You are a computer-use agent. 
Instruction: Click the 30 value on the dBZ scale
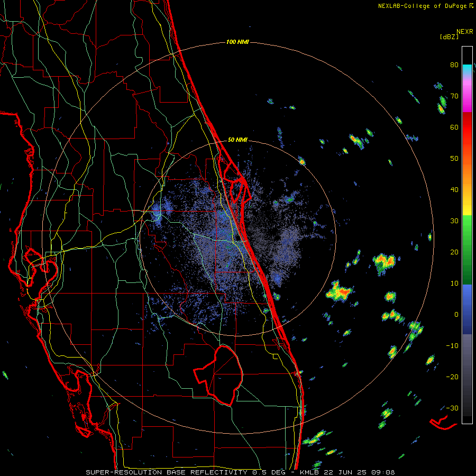[454, 221]
